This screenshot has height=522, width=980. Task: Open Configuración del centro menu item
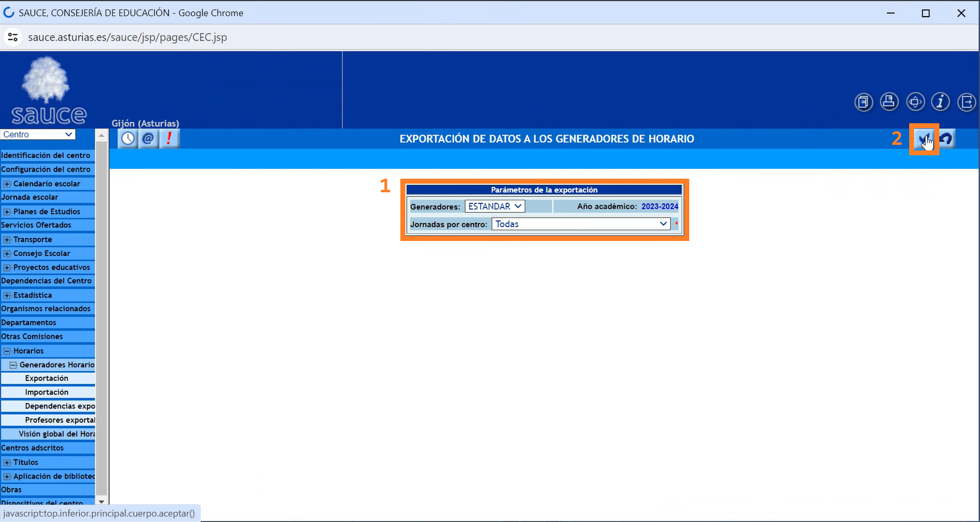point(47,169)
